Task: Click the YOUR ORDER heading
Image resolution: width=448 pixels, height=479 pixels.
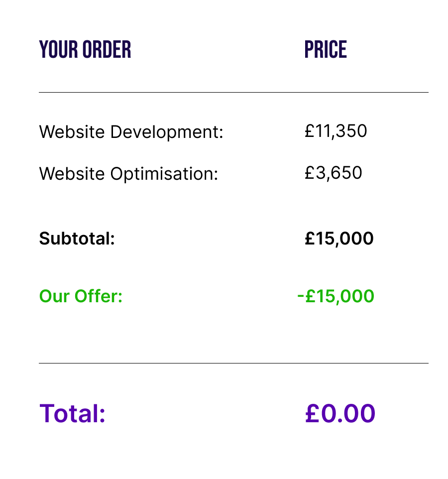Action: click(x=85, y=49)
